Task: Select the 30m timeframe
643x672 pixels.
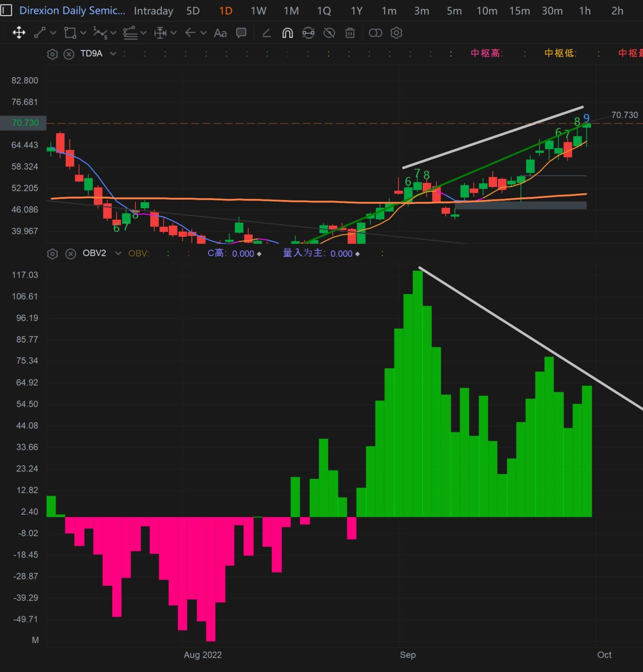Action: [x=552, y=11]
